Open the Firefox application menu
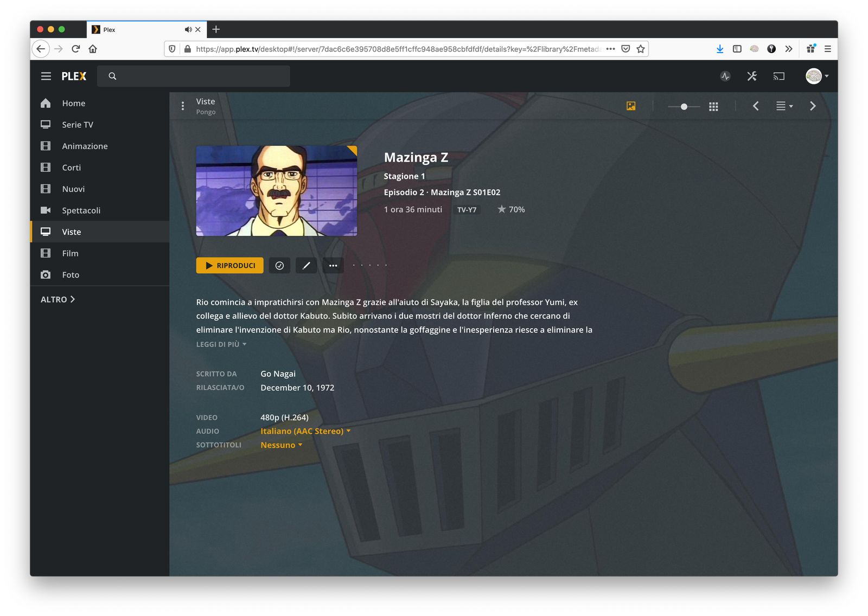Image resolution: width=868 pixels, height=616 pixels. pos(828,49)
